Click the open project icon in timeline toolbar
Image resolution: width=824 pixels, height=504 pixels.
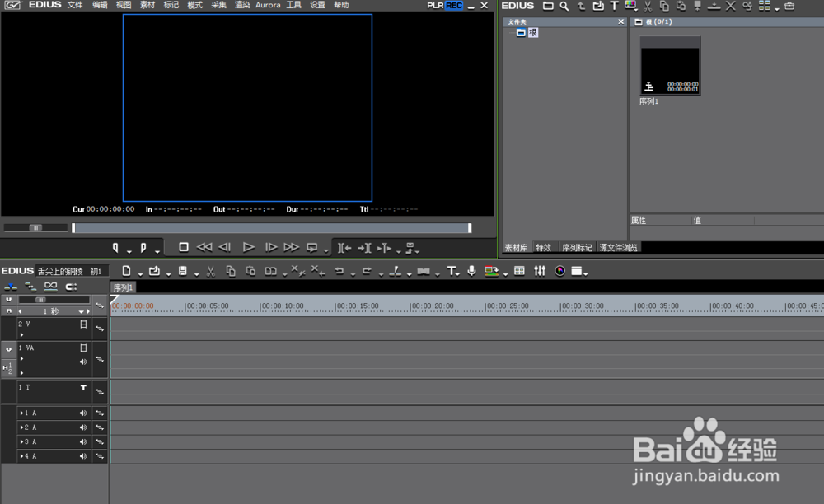click(x=154, y=271)
